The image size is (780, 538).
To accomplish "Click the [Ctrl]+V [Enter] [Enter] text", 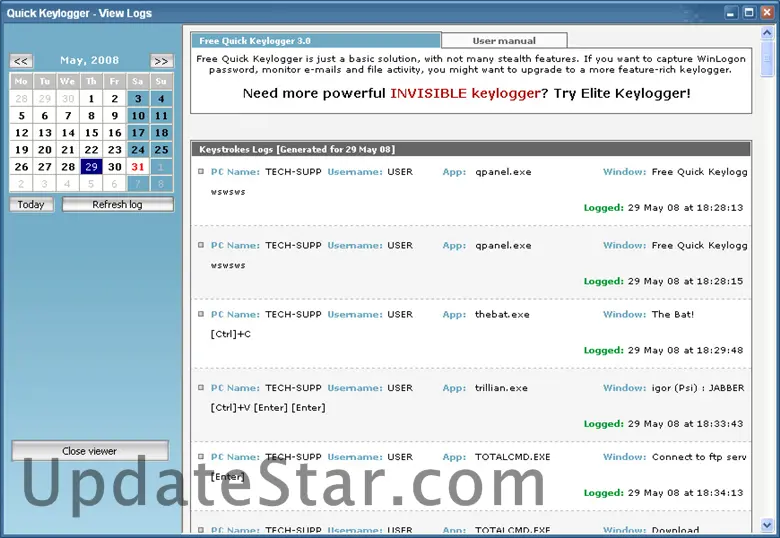I will pos(268,408).
